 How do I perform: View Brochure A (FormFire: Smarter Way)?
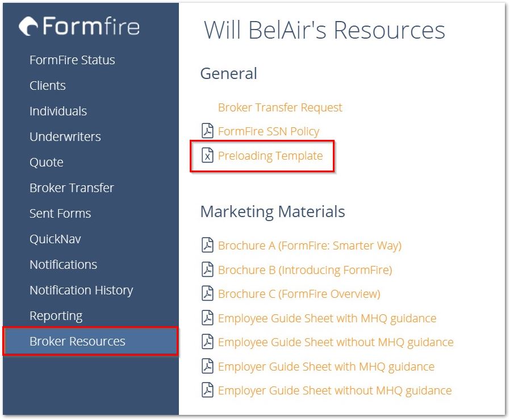coord(310,246)
